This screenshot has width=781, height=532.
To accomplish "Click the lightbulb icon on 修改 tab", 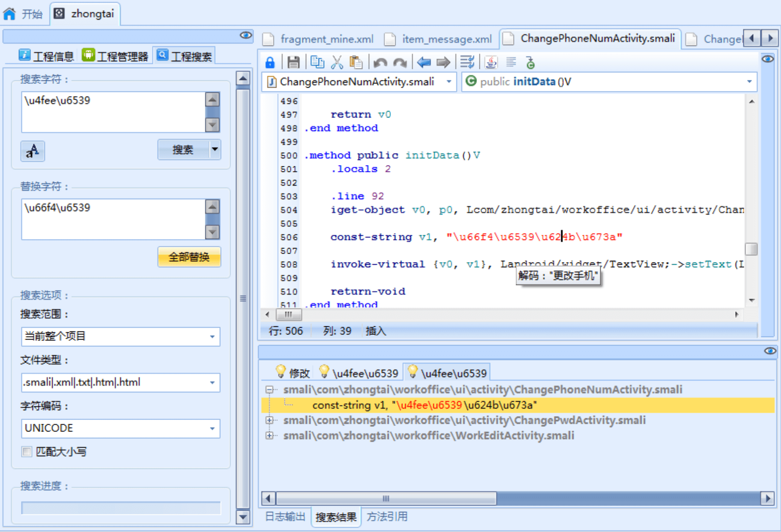I will coord(281,372).
